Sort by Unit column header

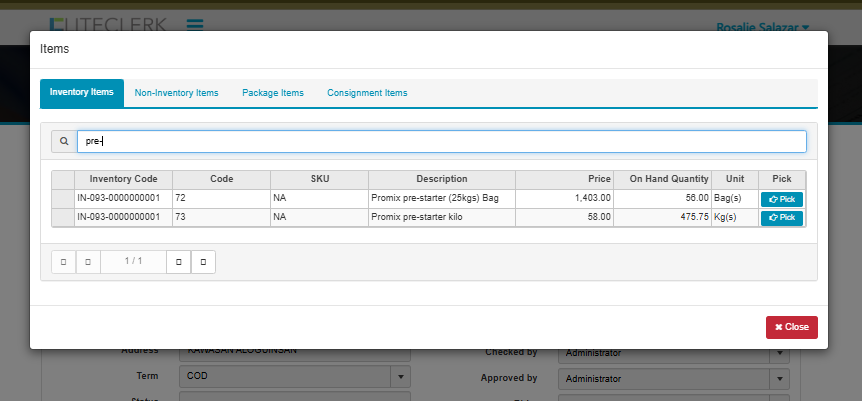pyautogui.click(x=735, y=179)
